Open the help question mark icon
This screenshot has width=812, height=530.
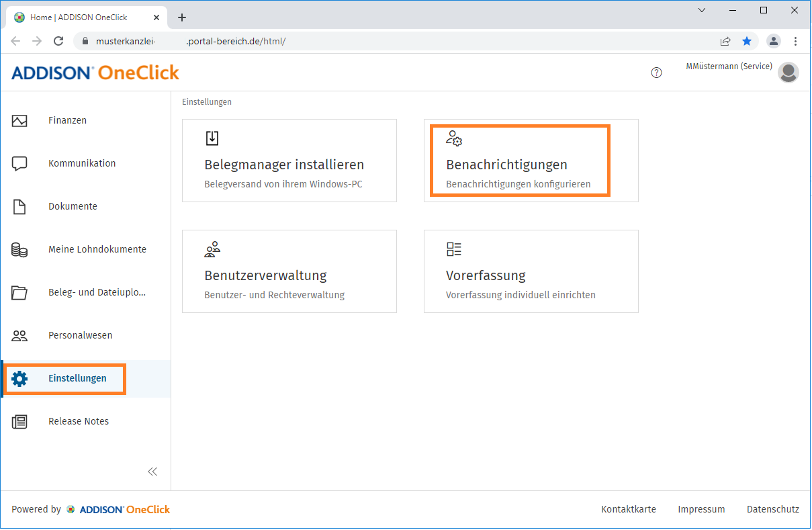coord(657,73)
